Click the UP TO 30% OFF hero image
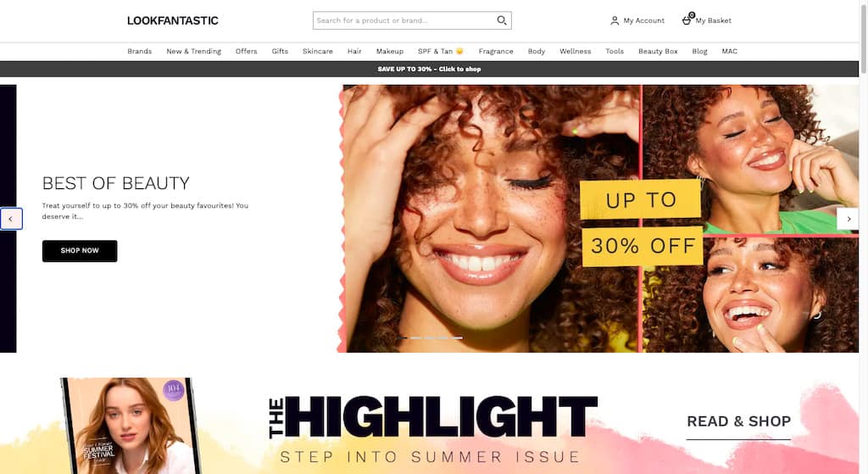This screenshot has width=868, height=474. coord(598,219)
